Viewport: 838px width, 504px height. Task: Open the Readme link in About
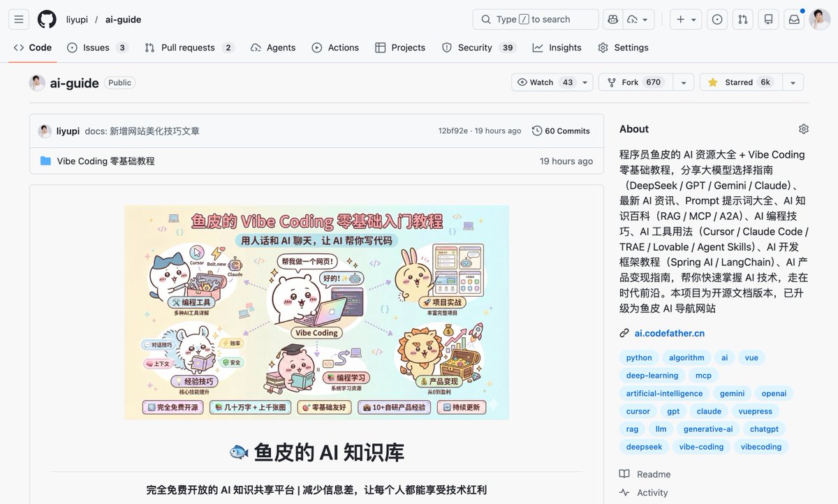(x=645, y=475)
